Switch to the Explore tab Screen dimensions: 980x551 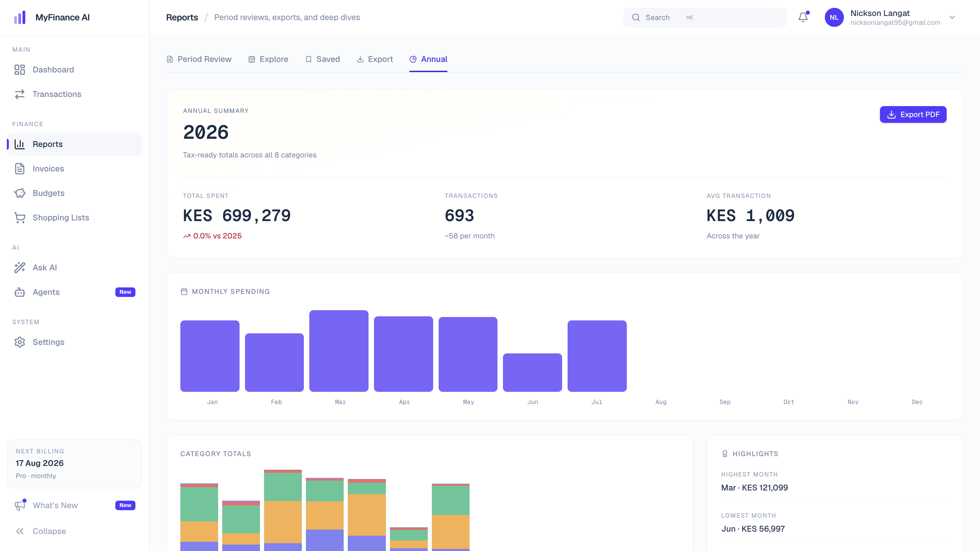[268, 59]
